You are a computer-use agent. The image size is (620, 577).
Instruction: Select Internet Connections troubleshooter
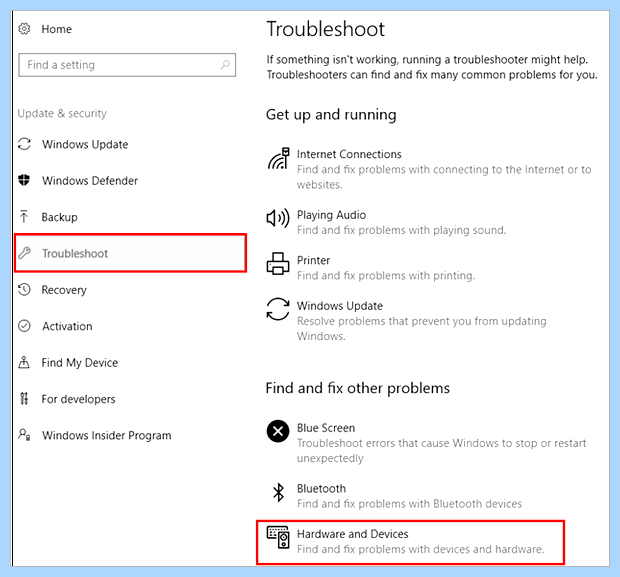click(349, 154)
